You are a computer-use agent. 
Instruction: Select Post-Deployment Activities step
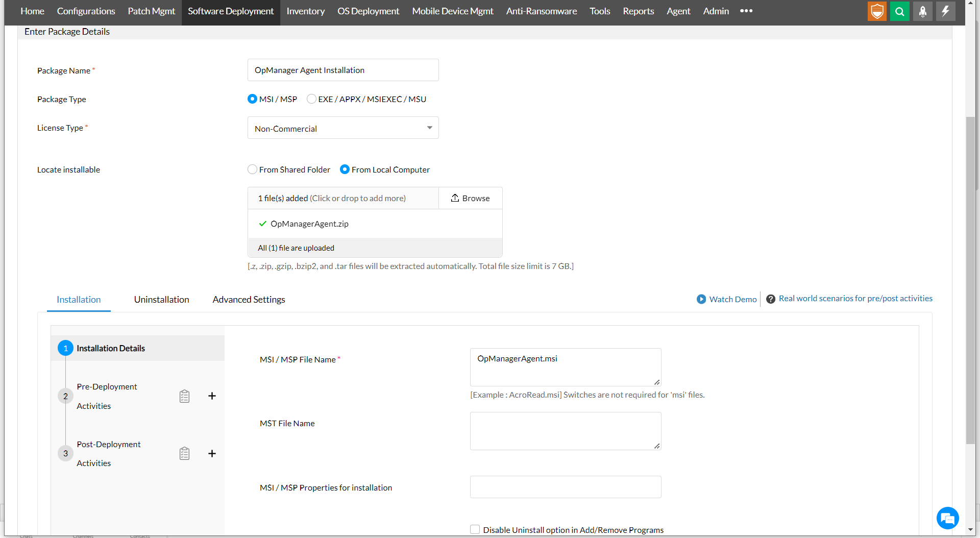point(108,453)
